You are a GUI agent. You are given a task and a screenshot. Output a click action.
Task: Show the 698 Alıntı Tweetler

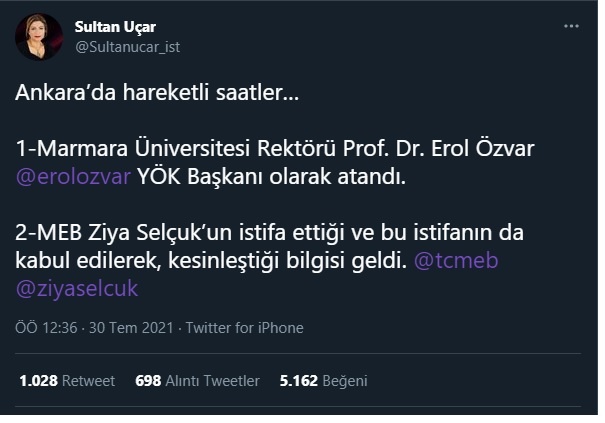pos(197,381)
